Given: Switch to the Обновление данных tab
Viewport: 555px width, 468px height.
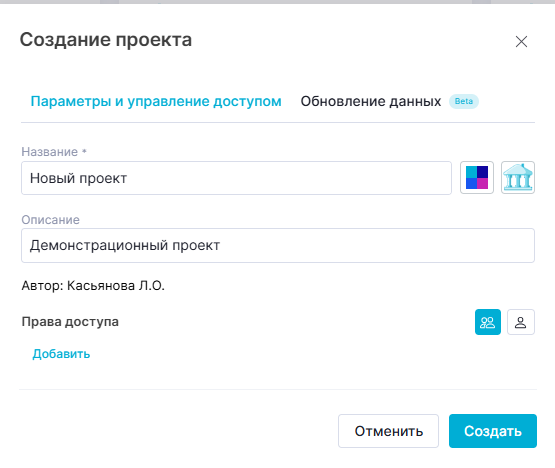Looking at the screenshot, I should [x=371, y=102].
